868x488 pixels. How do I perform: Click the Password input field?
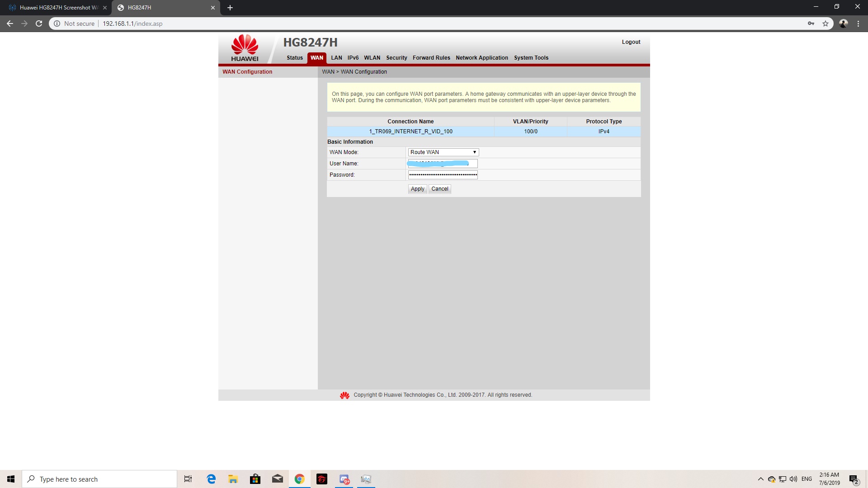(443, 175)
